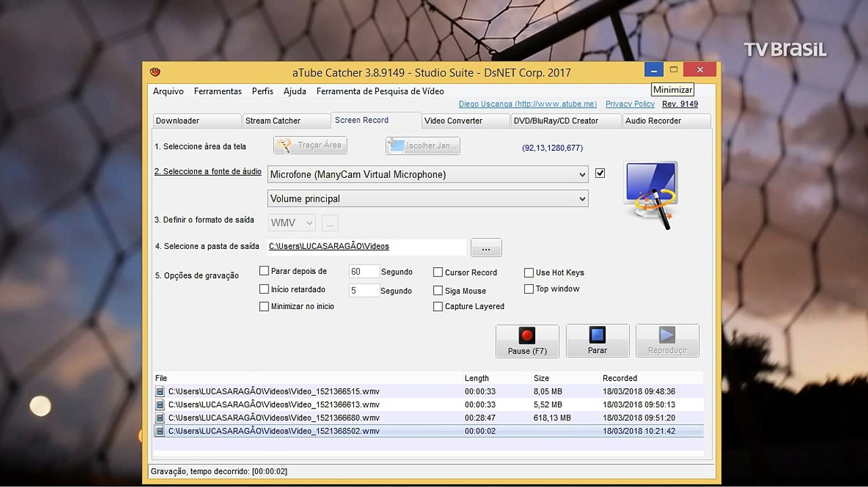This screenshot has width=868, height=487.
Task: Click the aTube Catcher app icon in title bar
Action: tap(155, 72)
